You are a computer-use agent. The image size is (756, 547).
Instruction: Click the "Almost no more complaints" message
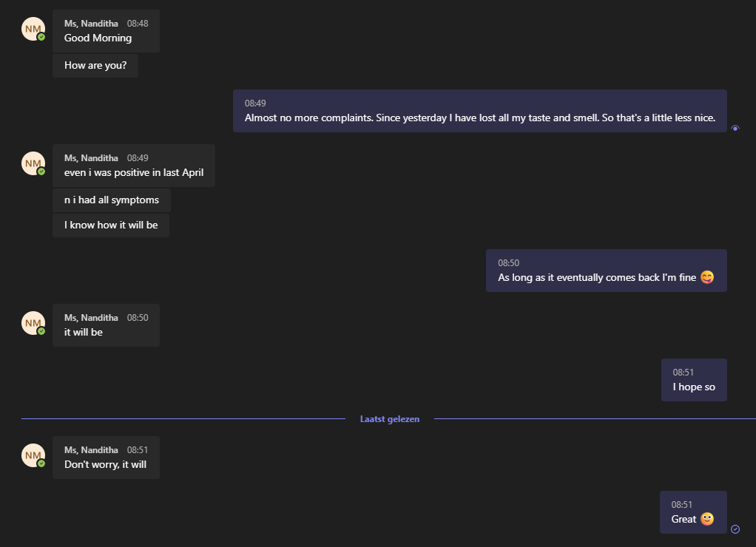[x=479, y=111]
